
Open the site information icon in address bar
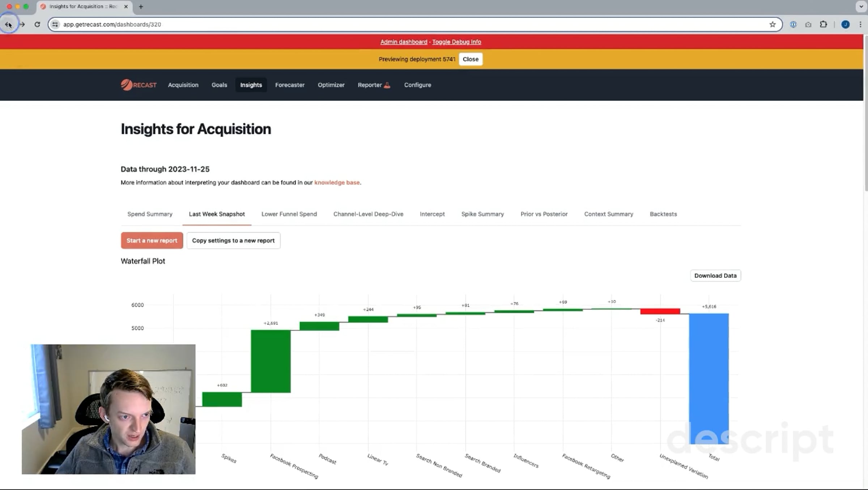tap(55, 24)
